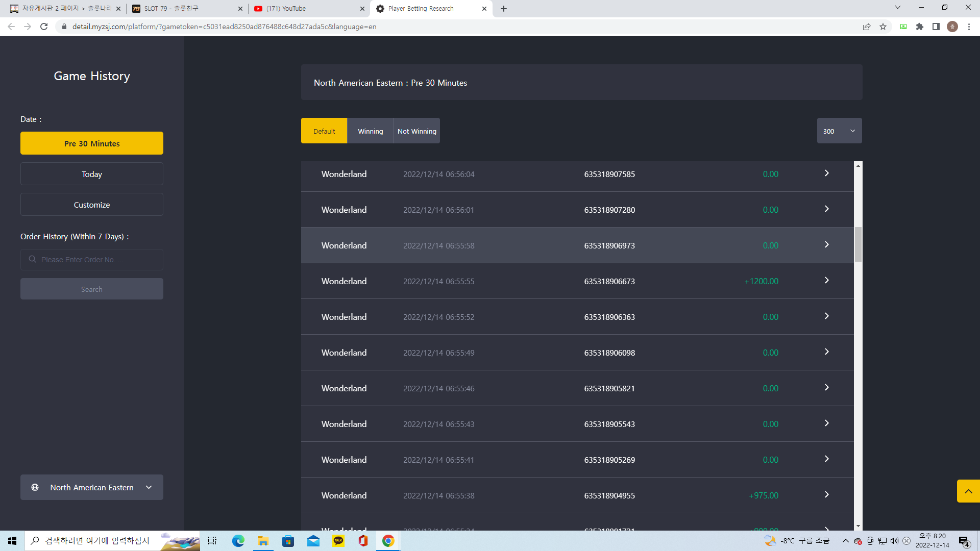
Task: Open Microsoft Store from the taskbar
Action: click(288, 541)
